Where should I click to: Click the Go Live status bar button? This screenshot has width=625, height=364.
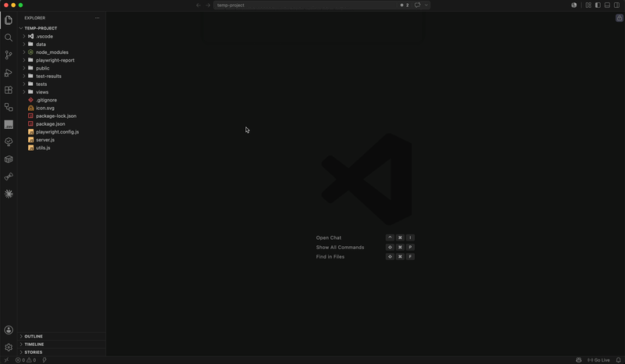click(x=598, y=360)
